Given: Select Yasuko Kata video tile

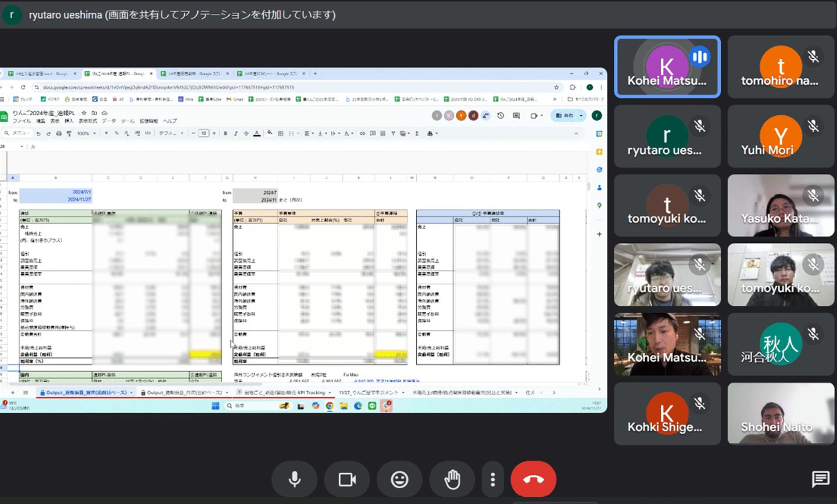Looking at the screenshot, I should click(781, 205).
